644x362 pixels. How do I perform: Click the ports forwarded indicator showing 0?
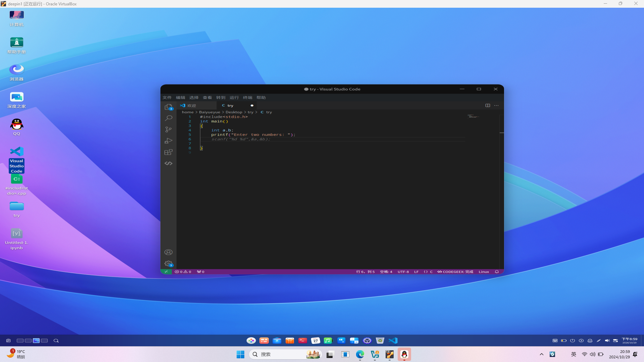click(x=201, y=272)
